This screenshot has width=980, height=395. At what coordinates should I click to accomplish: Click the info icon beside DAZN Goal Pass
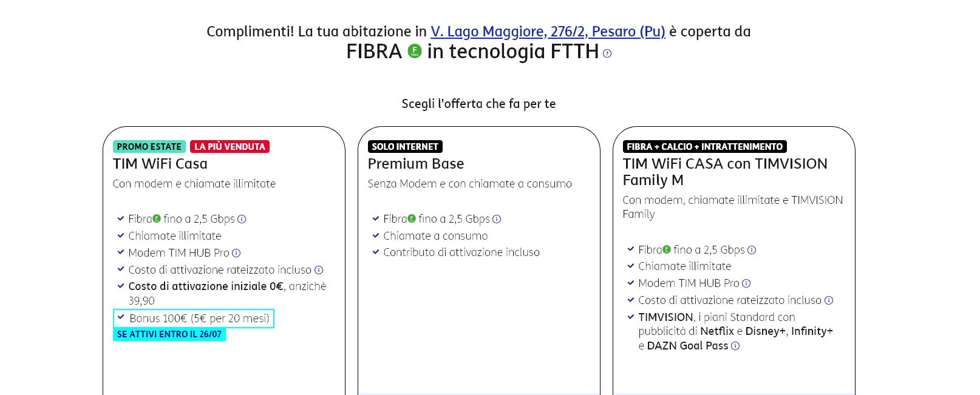pos(735,346)
